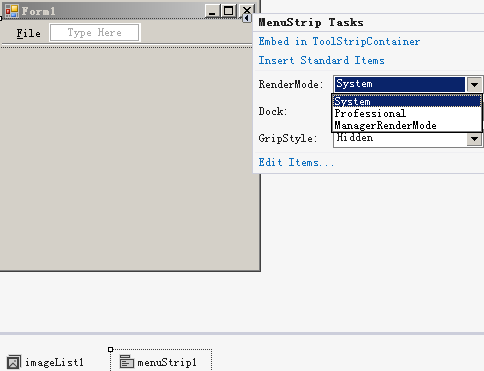Click the Form1 window icon

pyautogui.click(x=12, y=11)
